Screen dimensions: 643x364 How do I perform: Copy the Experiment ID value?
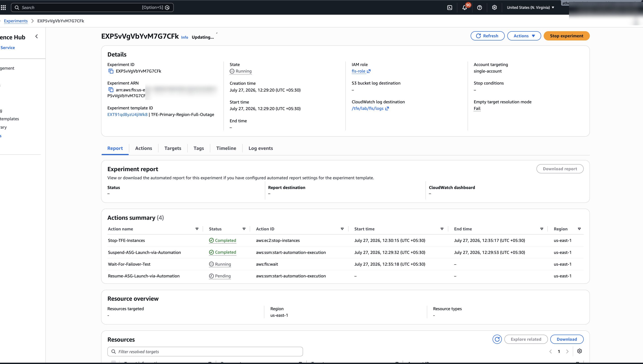click(111, 71)
